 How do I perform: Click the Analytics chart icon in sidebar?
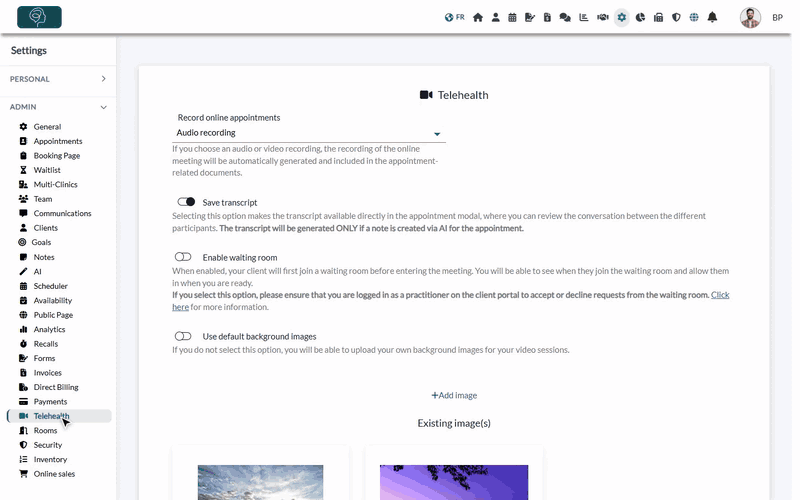click(23, 329)
